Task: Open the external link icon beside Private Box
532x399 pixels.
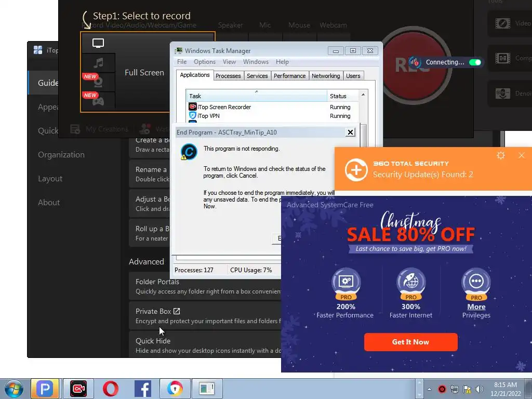Action: click(x=177, y=311)
